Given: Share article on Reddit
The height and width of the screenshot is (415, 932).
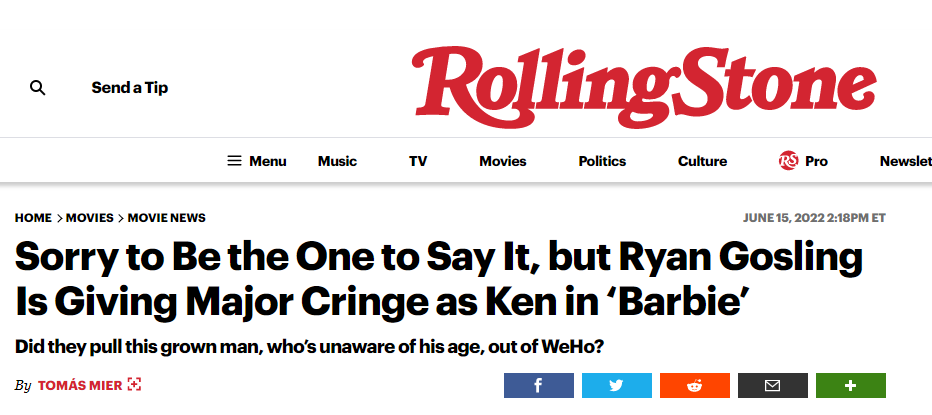Looking at the screenshot, I should 694,385.
